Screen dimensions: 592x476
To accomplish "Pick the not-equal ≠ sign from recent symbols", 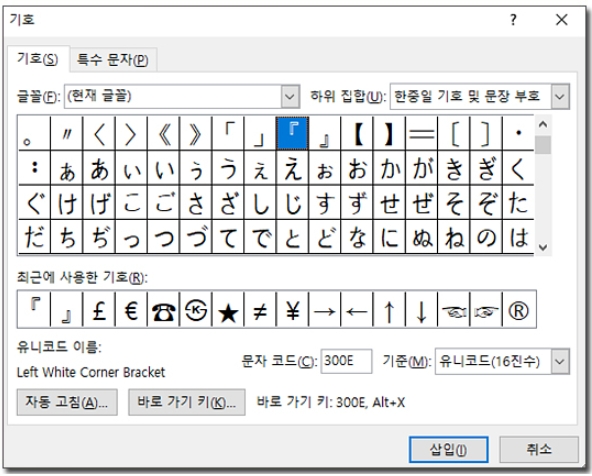I will (x=260, y=310).
